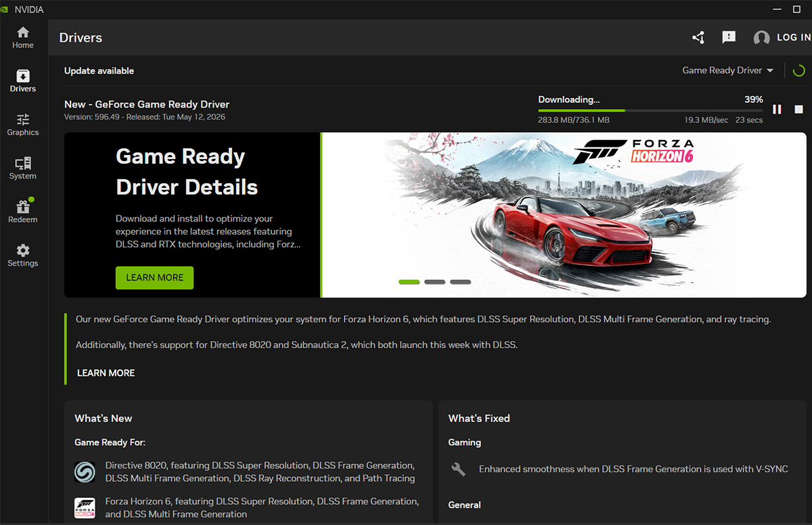Click the share icon in header

(x=698, y=37)
